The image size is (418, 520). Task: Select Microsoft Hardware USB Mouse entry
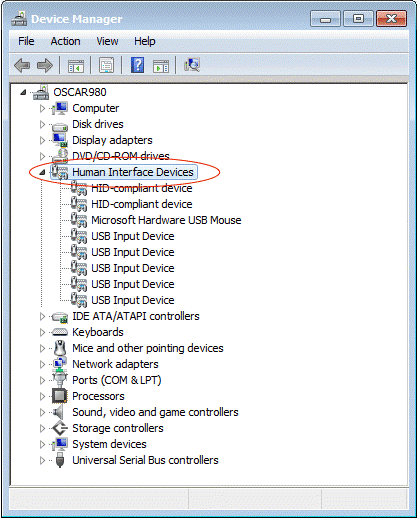[166, 220]
